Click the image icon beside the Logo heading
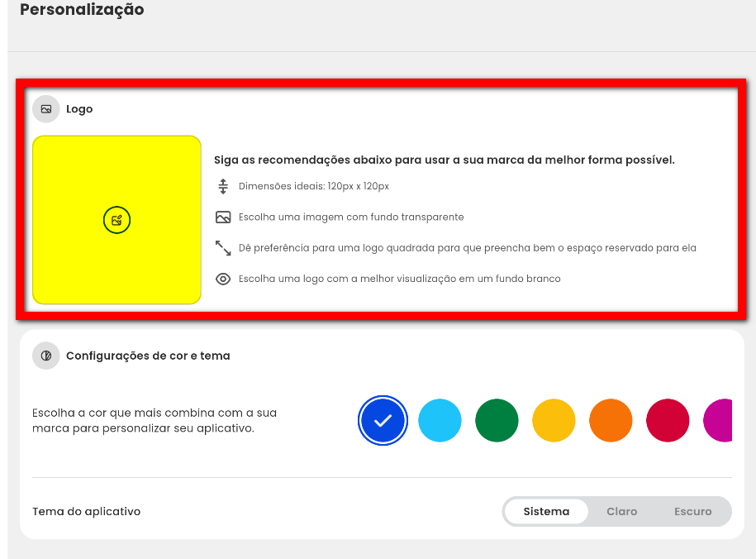Image resolution: width=756 pixels, height=559 pixels. (46, 109)
